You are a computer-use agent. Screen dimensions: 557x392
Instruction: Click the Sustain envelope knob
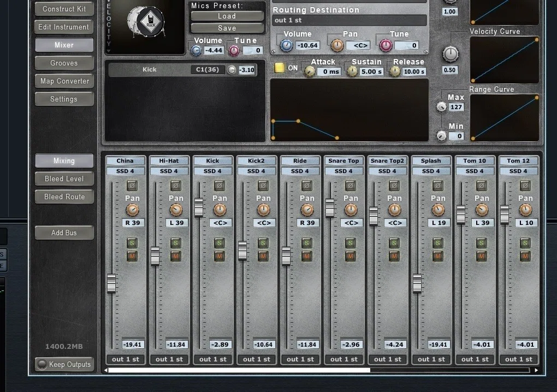352,72
